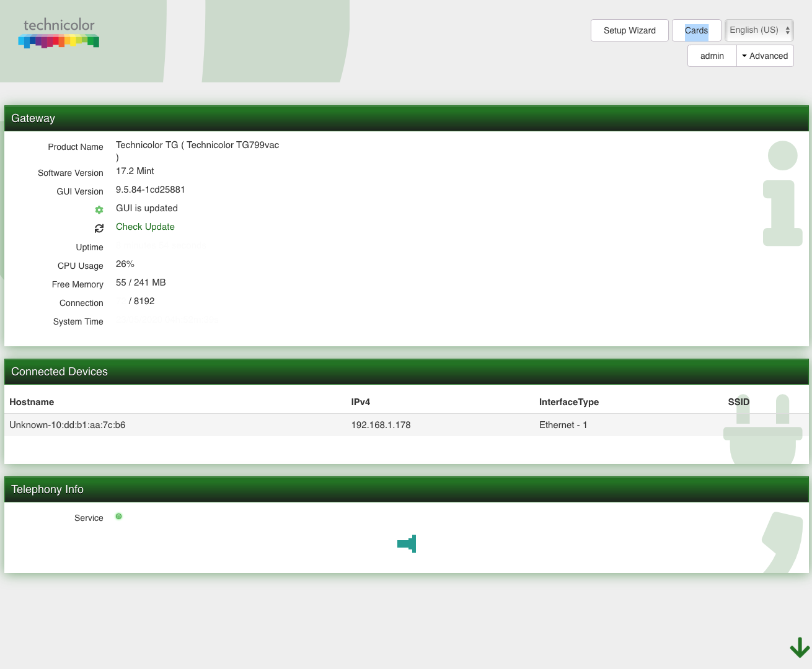Open the admin account menu
Screen dimensions: 812x669
711,56
